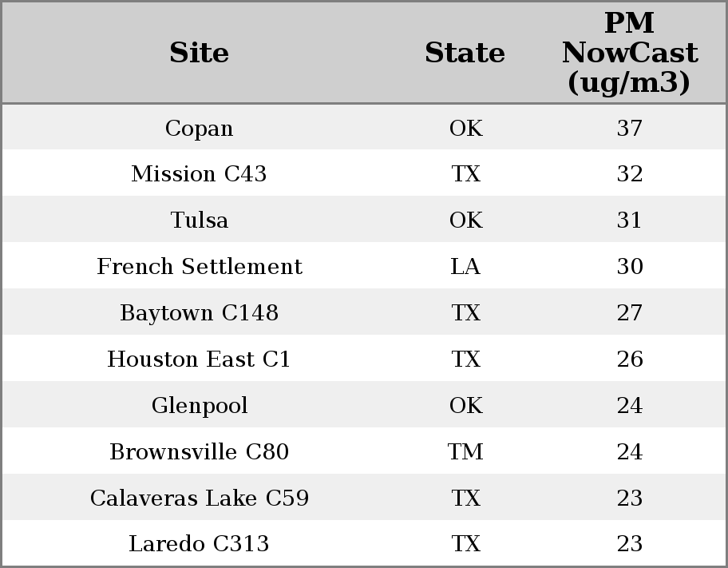
Task: Select the TM state cell
Action: 465,452
